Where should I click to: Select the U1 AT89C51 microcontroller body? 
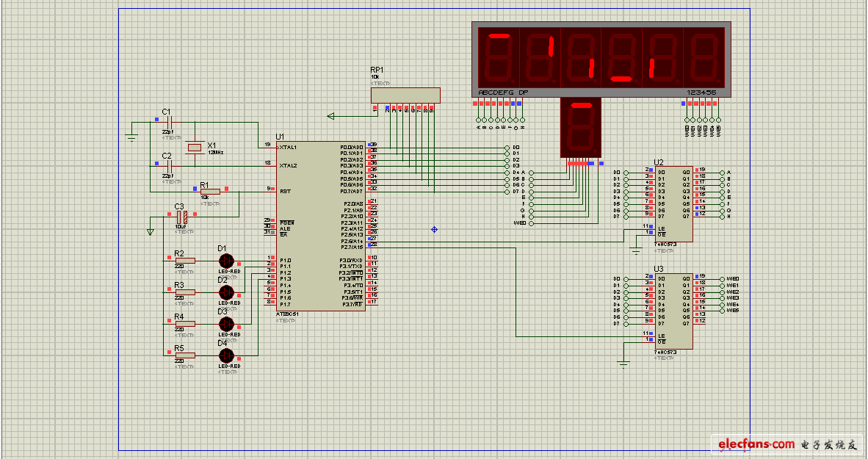pos(320,226)
